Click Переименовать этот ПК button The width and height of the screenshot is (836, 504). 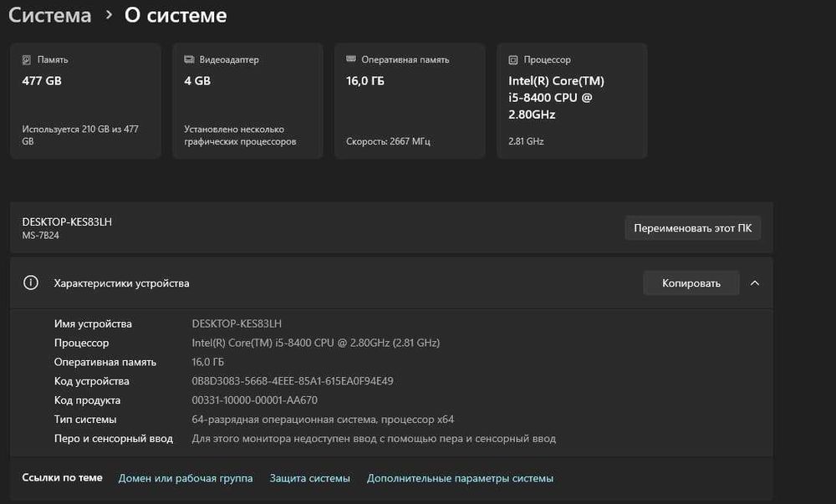point(692,228)
